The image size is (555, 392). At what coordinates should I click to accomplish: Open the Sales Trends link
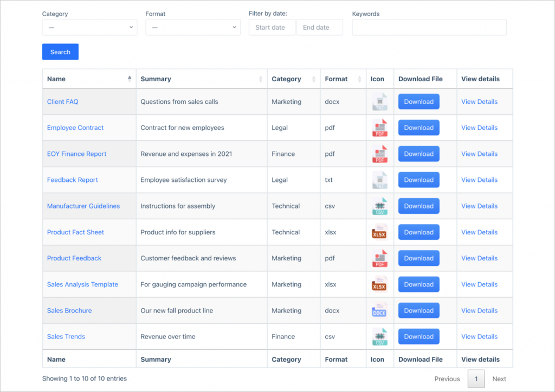tap(66, 337)
